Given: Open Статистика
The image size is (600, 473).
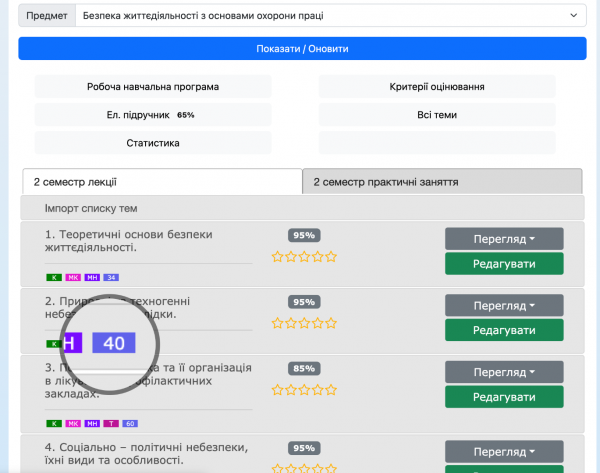Looking at the screenshot, I should [153, 143].
